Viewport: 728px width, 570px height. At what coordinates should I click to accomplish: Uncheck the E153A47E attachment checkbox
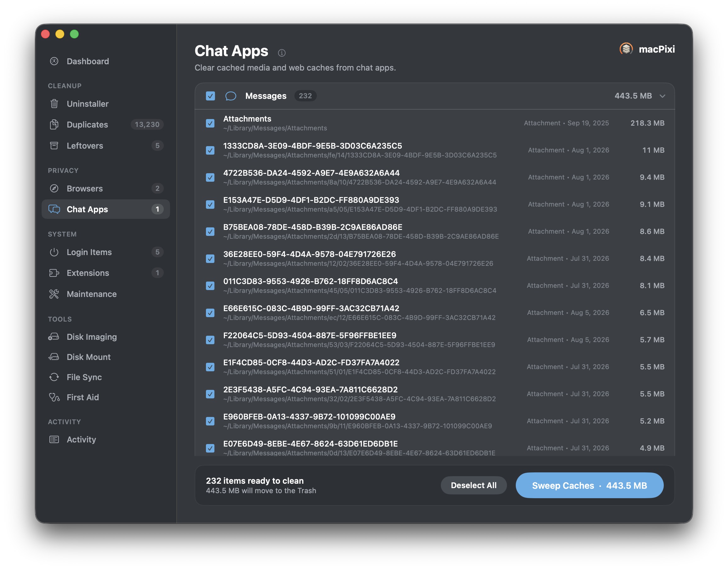[x=210, y=205]
